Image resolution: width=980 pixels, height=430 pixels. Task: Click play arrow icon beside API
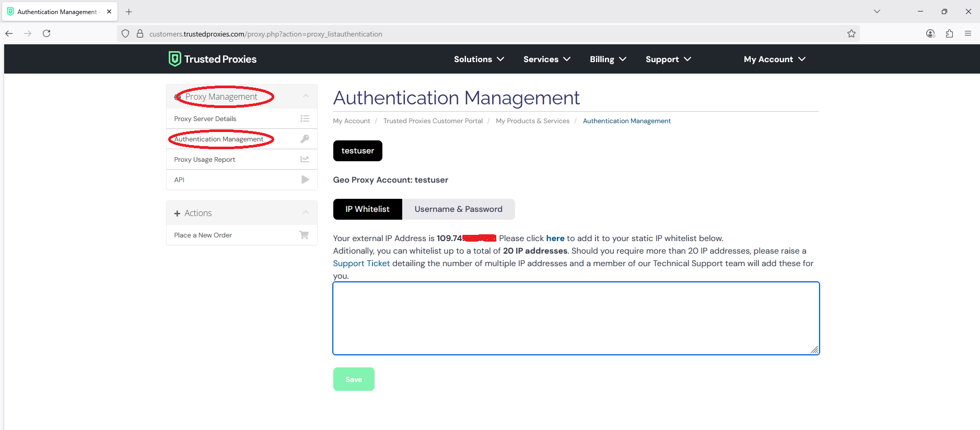coord(305,180)
